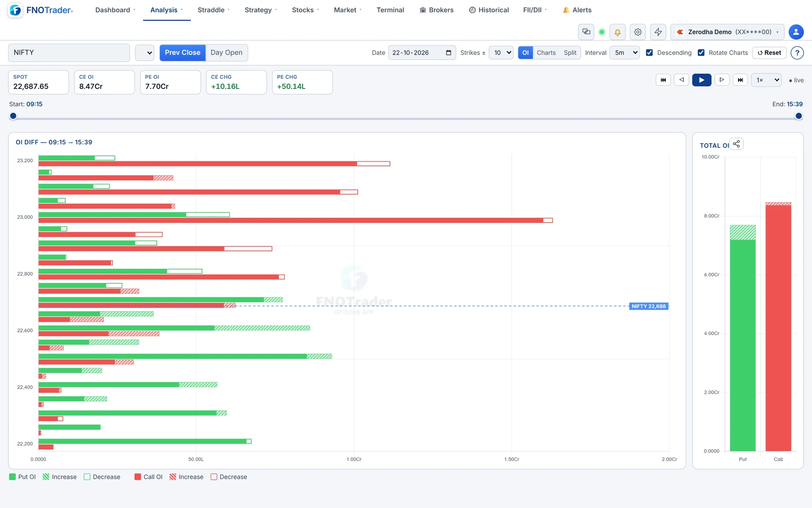Expand the Dashboard menu
The height and width of the screenshot is (508, 812).
(115, 10)
